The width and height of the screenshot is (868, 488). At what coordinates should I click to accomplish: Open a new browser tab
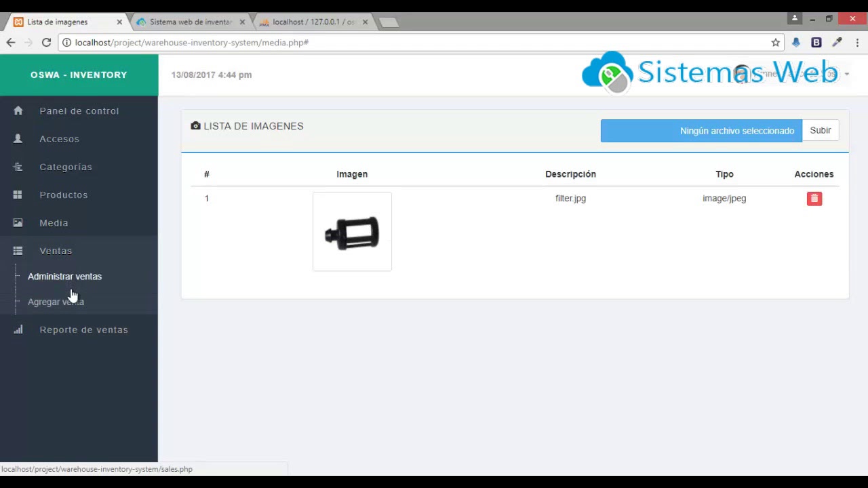[x=388, y=22]
